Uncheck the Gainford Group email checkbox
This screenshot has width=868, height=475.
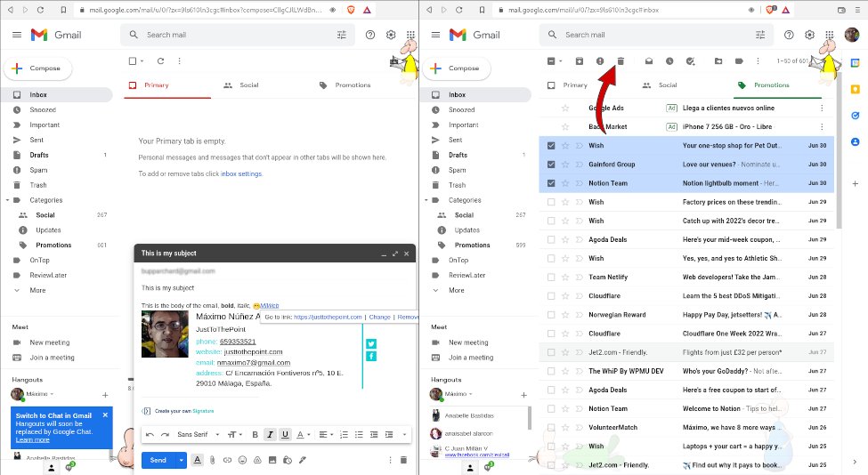pos(551,165)
